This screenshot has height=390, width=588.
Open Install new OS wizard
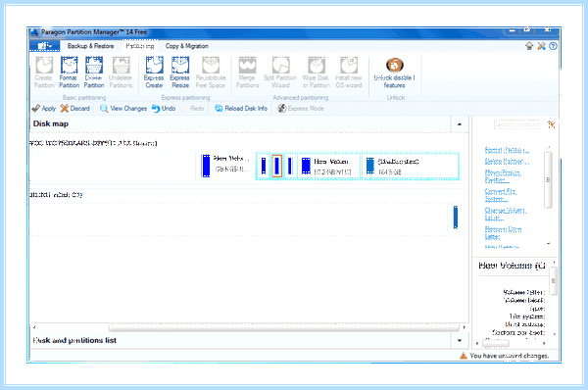(349, 73)
